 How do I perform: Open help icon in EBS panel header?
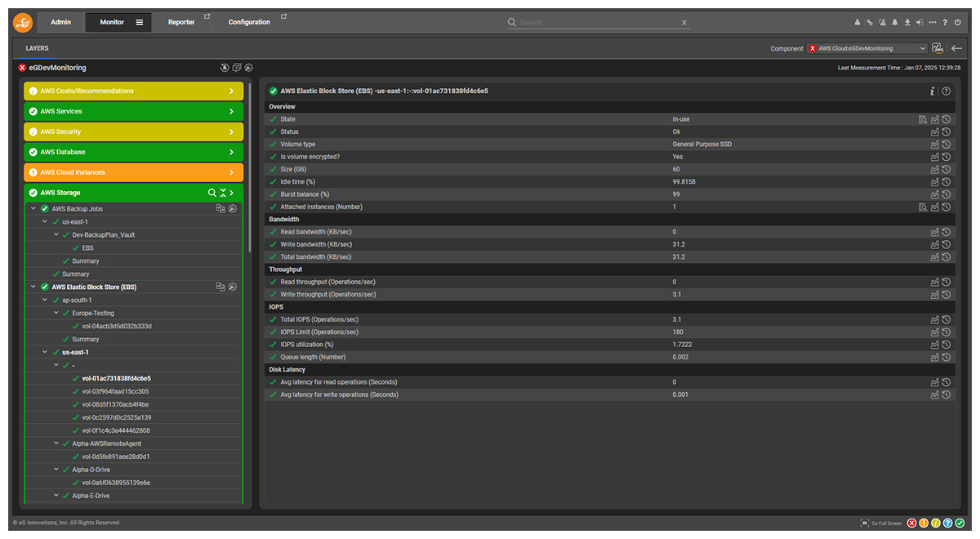(x=946, y=91)
